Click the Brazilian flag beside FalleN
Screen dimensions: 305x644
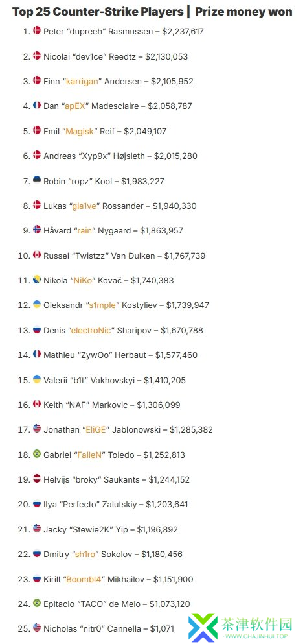(37, 454)
